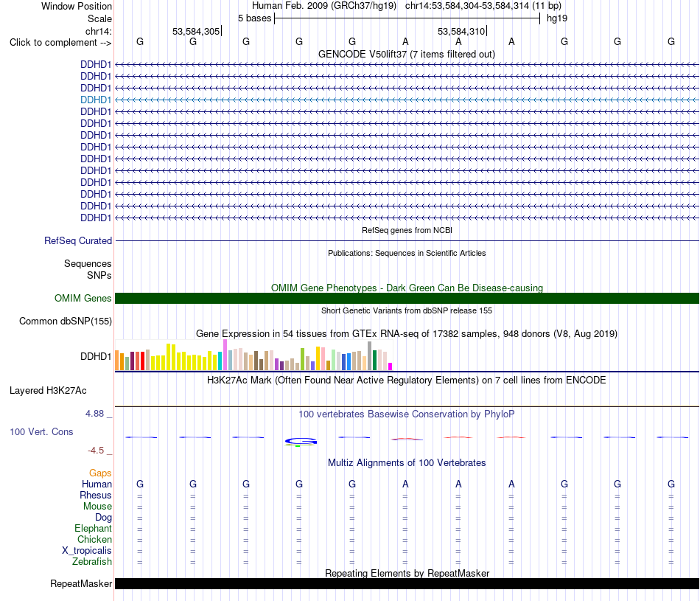
Task: Click 'Repeating Elements by RepeatMasker' title
Action: (x=407, y=573)
